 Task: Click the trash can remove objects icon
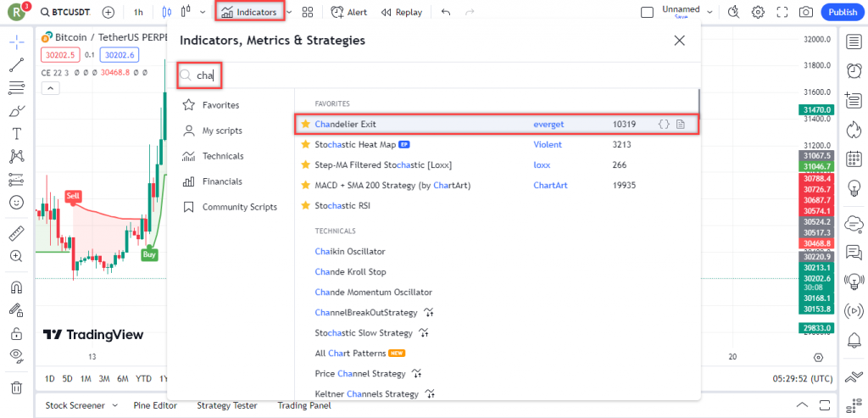pos(17,387)
